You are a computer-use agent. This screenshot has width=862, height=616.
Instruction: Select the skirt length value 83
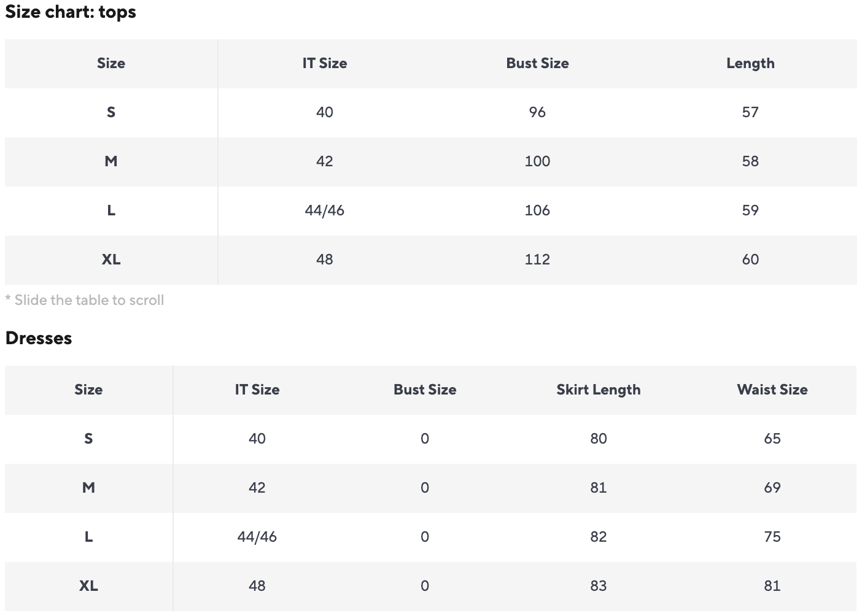coord(598,587)
